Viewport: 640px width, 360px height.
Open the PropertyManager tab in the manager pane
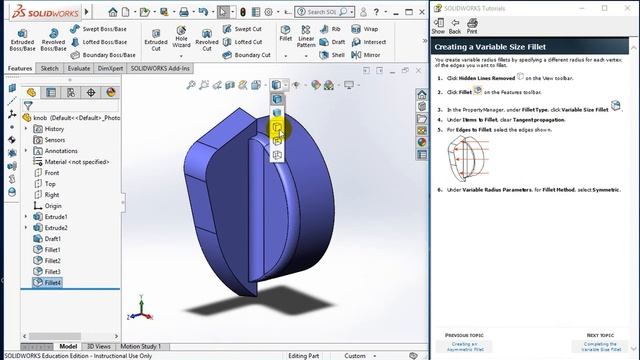[51, 93]
